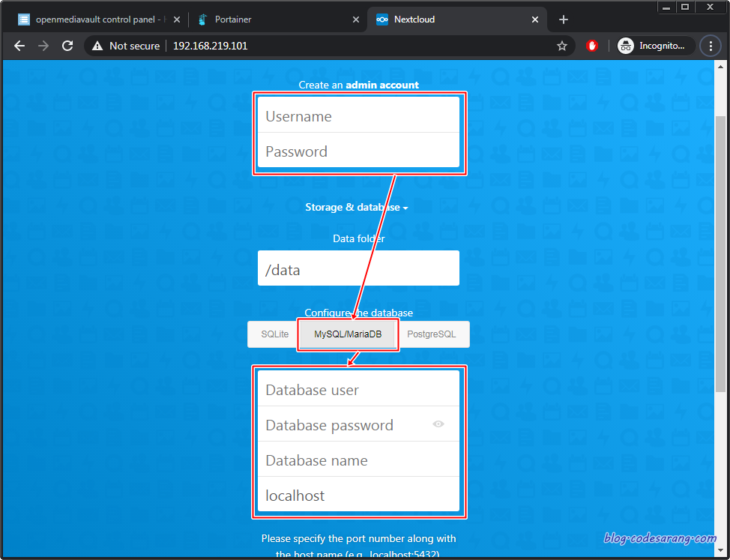Click the scrollbar up arrow
The width and height of the screenshot is (730, 560).
click(x=720, y=67)
